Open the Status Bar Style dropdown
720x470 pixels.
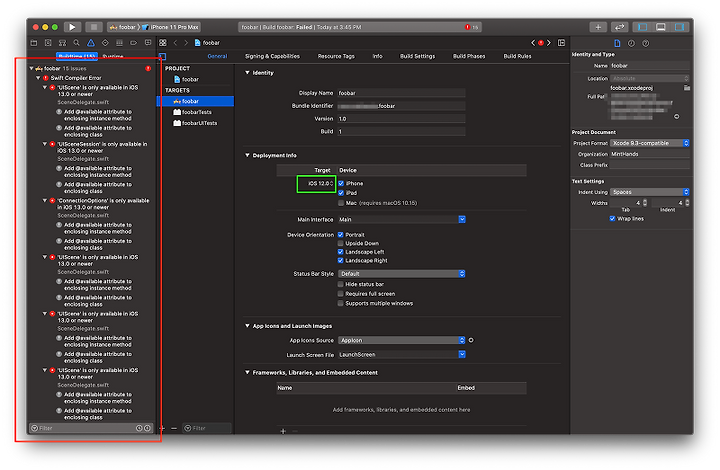(x=402, y=274)
